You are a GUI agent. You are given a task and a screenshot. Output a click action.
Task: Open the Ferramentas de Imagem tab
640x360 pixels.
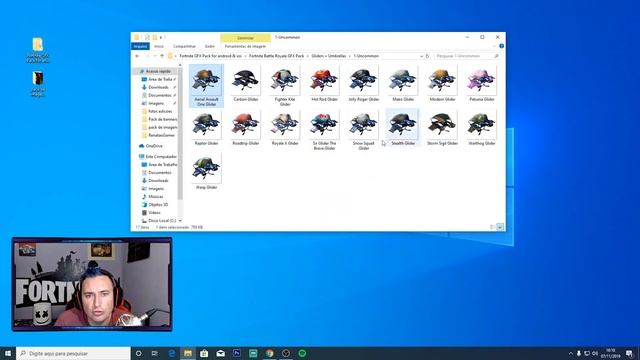pyautogui.click(x=245, y=46)
